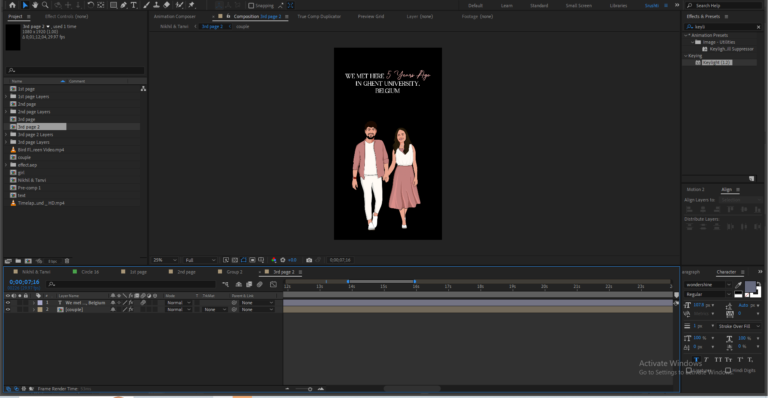Enable the Hindi Digits checkbox
Image resolution: width=768 pixels, height=398 pixels.
728,371
